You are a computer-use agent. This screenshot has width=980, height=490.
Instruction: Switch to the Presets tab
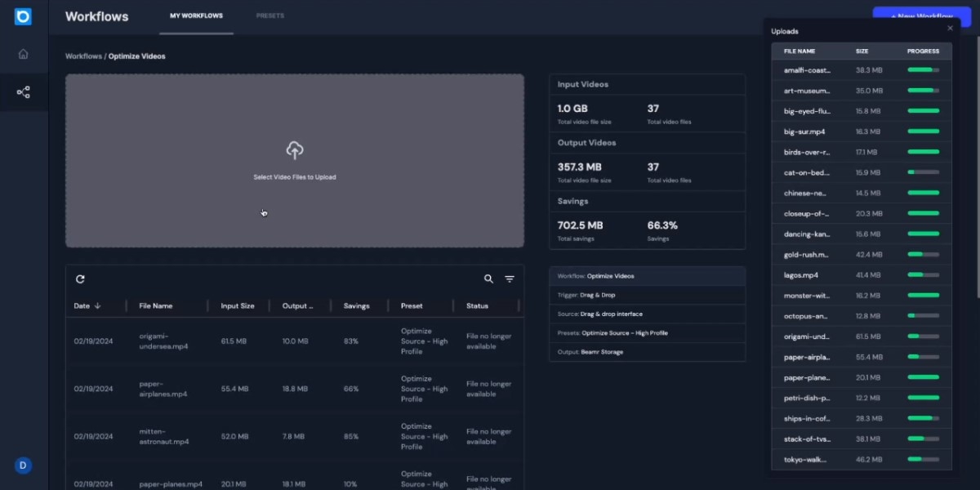[270, 15]
